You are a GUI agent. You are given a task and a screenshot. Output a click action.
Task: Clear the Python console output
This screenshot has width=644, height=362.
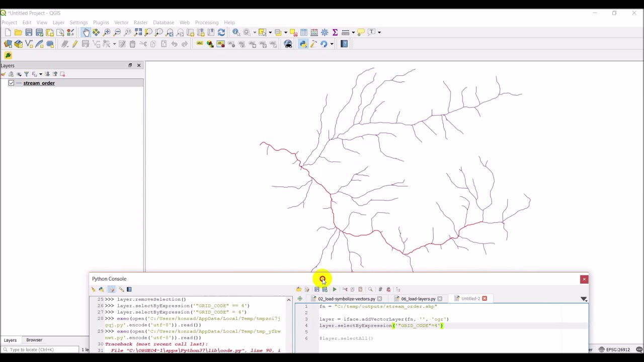coord(93,289)
